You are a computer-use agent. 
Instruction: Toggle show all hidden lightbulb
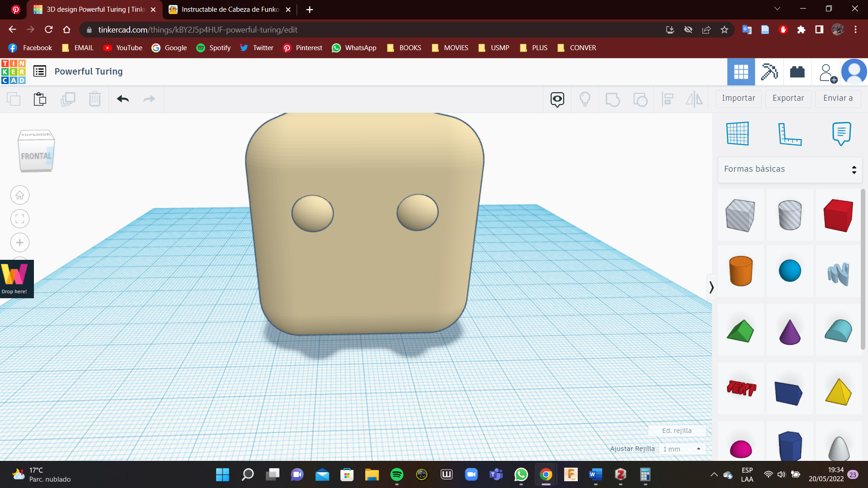585,99
